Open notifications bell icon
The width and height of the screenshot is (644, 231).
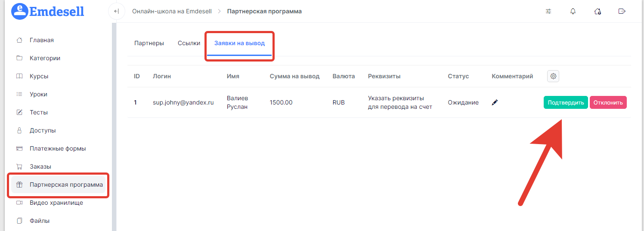[x=573, y=12]
